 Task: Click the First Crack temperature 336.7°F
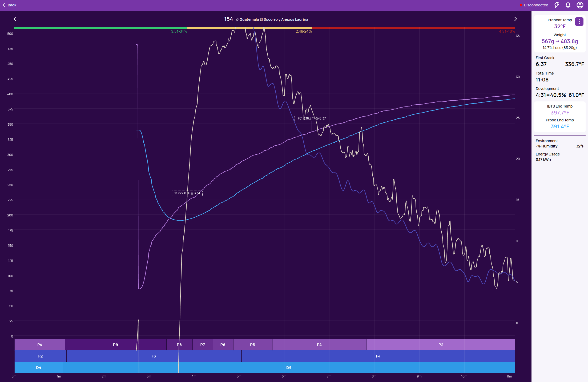(x=574, y=64)
